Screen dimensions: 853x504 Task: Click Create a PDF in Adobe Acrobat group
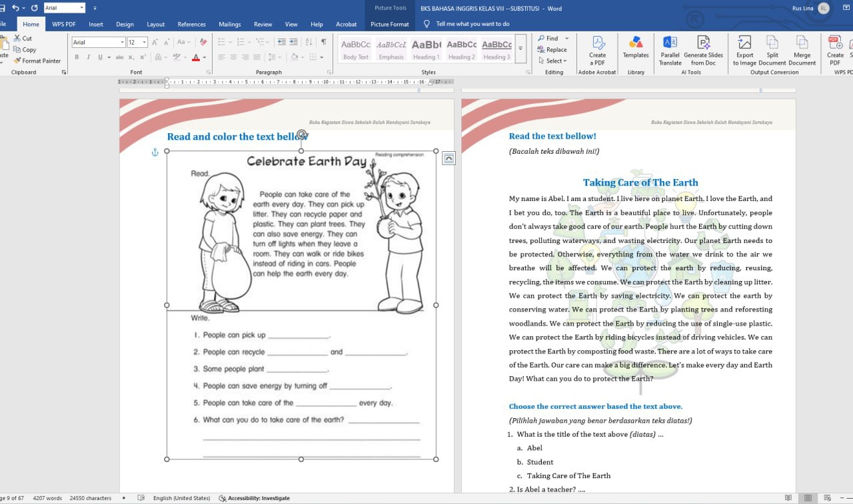coord(597,50)
